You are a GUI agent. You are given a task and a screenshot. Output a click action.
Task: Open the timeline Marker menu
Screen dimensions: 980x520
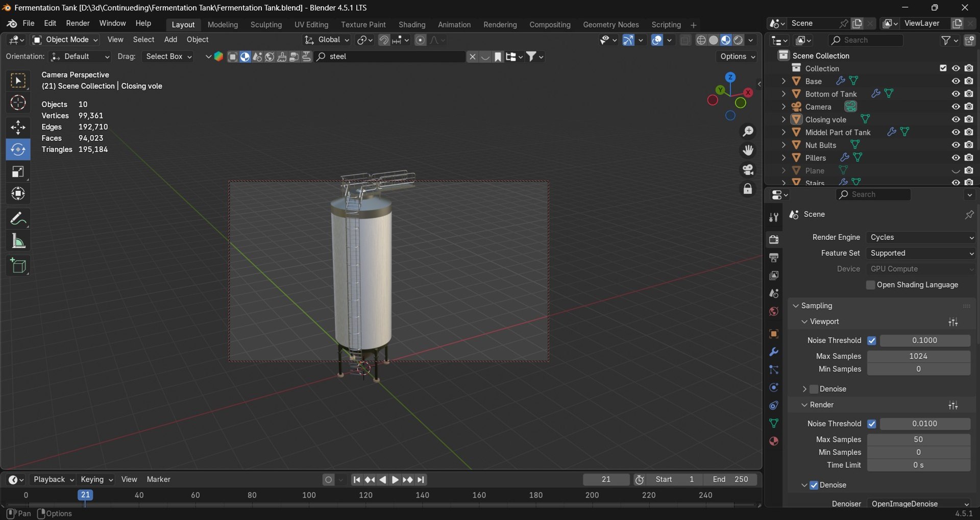pyautogui.click(x=159, y=480)
